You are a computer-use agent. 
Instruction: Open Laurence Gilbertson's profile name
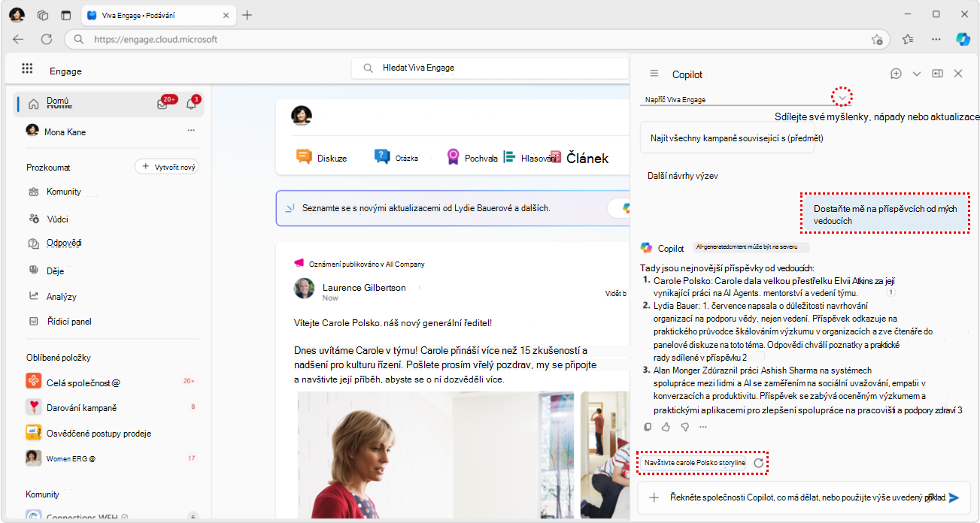364,287
